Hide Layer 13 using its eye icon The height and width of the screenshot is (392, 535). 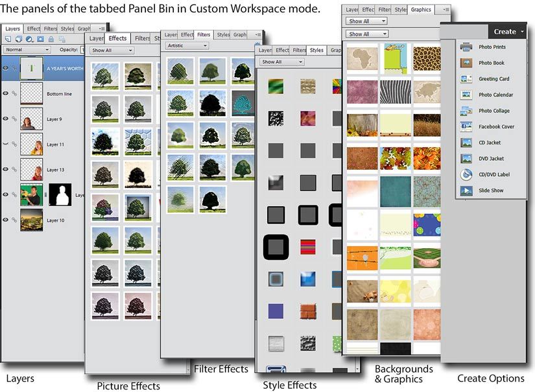[x=5, y=169]
